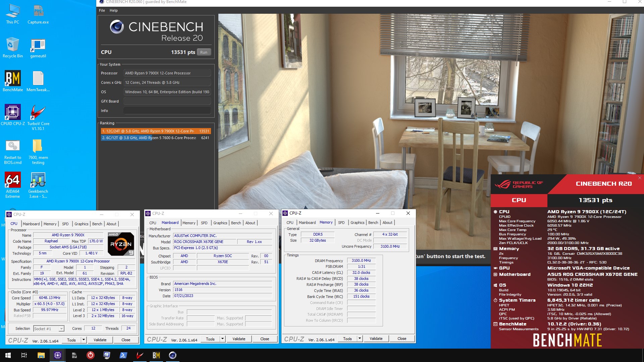Viewport: 644px width, 362px height.
Task: Expand Tools dropdown arrow in right CPU-Z
Action: tap(360, 339)
